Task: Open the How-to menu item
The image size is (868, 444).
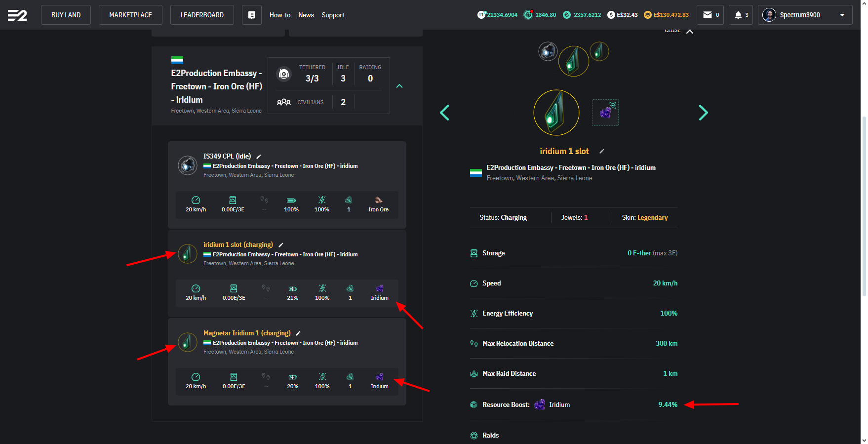Action: pos(279,15)
